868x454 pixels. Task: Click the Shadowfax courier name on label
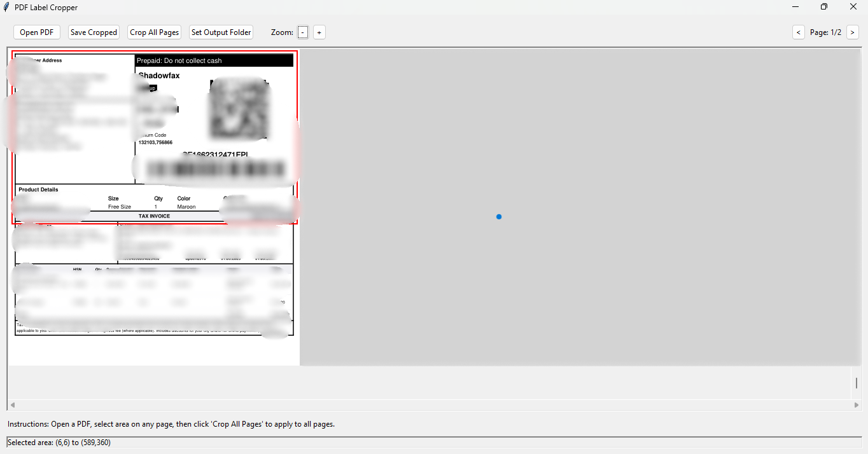(159, 76)
